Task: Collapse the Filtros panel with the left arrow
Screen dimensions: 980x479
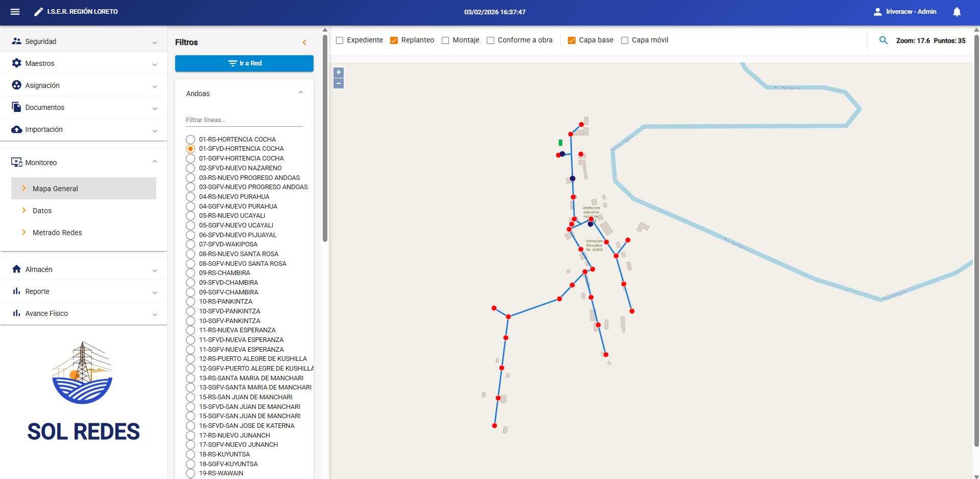Action: point(305,42)
